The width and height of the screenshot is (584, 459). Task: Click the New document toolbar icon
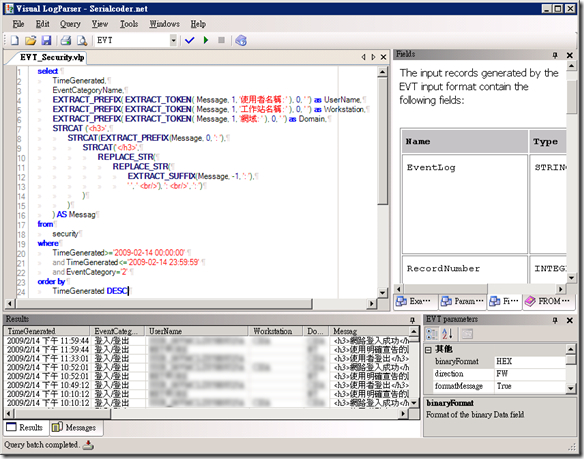tap(15, 40)
